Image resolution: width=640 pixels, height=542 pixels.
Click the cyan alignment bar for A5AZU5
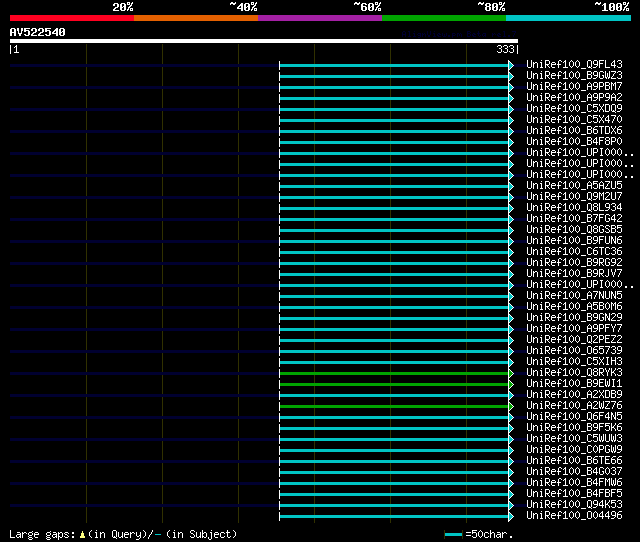tap(394, 187)
